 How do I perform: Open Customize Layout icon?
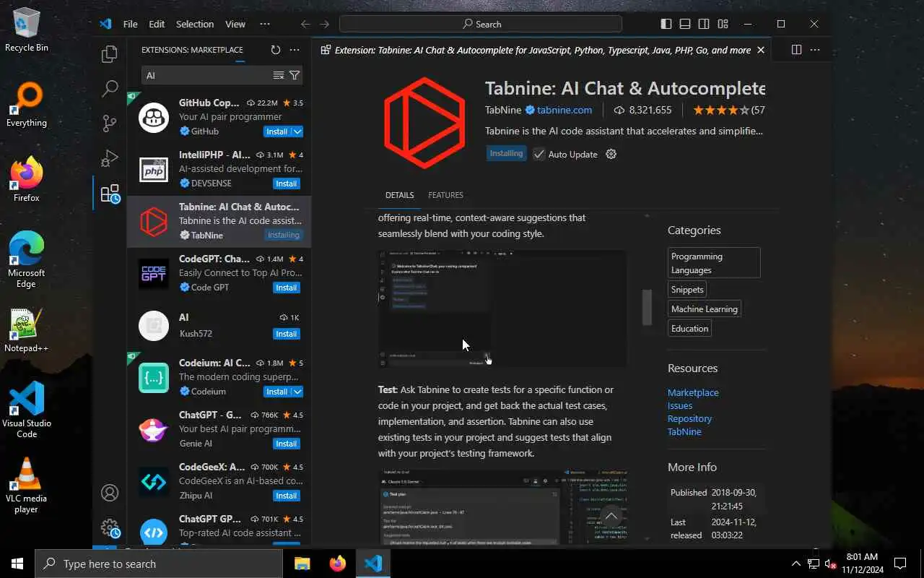[x=723, y=24]
